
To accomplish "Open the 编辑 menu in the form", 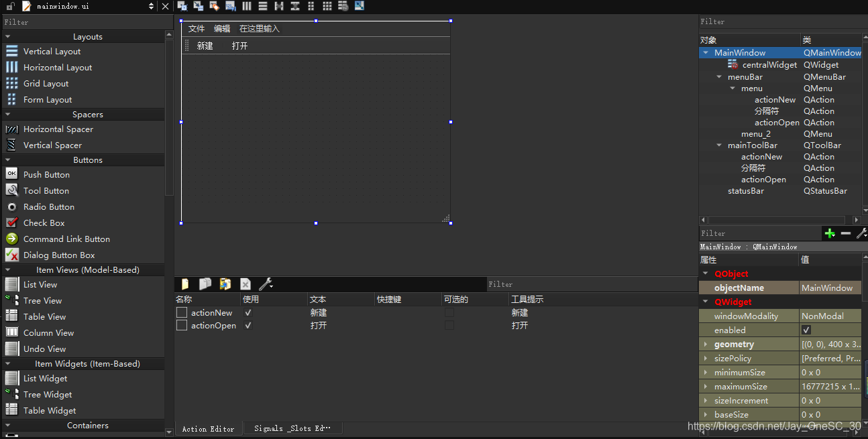I will (222, 28).
